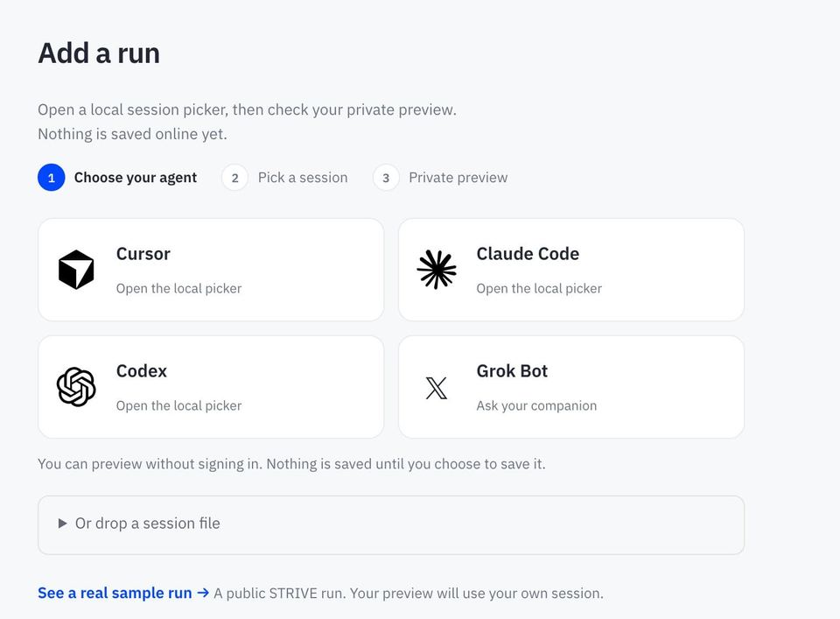Go to the 'Choose your agent' step label

pyautogui.click(x=136, y=178)
